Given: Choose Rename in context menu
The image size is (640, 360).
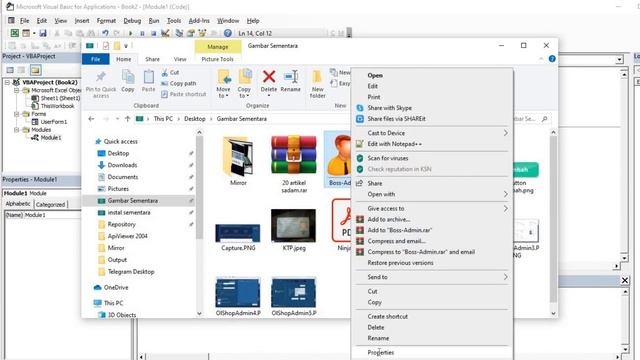Looking at the screenshot, I should point(432,338).
